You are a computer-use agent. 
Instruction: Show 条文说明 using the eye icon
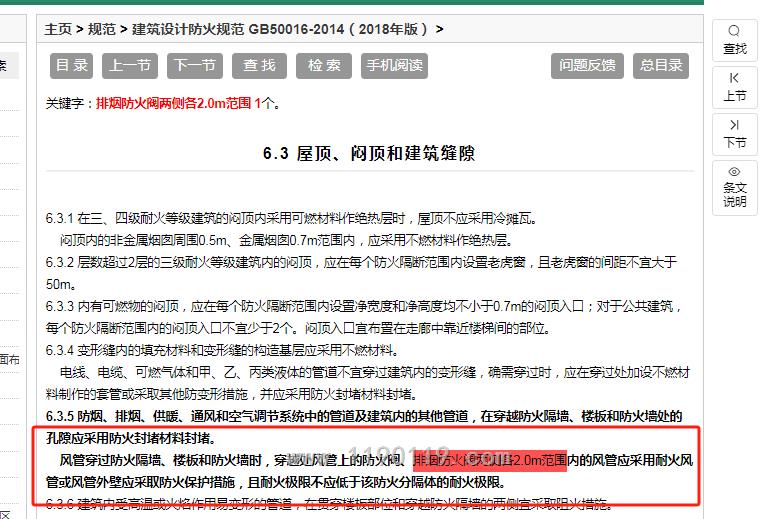[735, 186]
